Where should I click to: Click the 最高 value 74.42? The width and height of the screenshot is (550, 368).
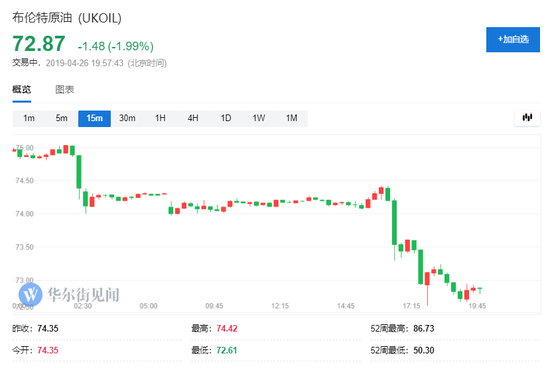(x=227, y=329)
